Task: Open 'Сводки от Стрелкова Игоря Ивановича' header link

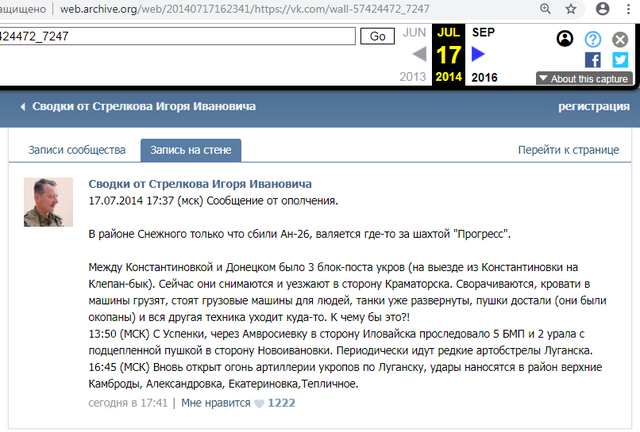Action: 144,107
